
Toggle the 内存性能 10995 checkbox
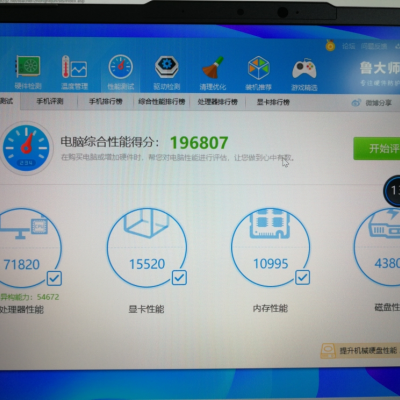pos(303,277)
